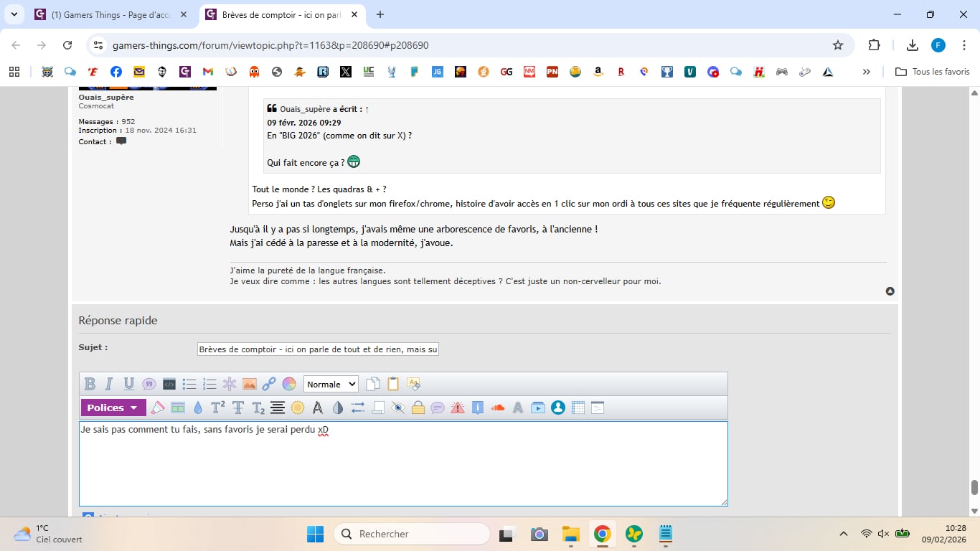Click the copy pages icon in editor toolbar
The width and height of the screenshot is (980, 551).
[x=373, y=384]
